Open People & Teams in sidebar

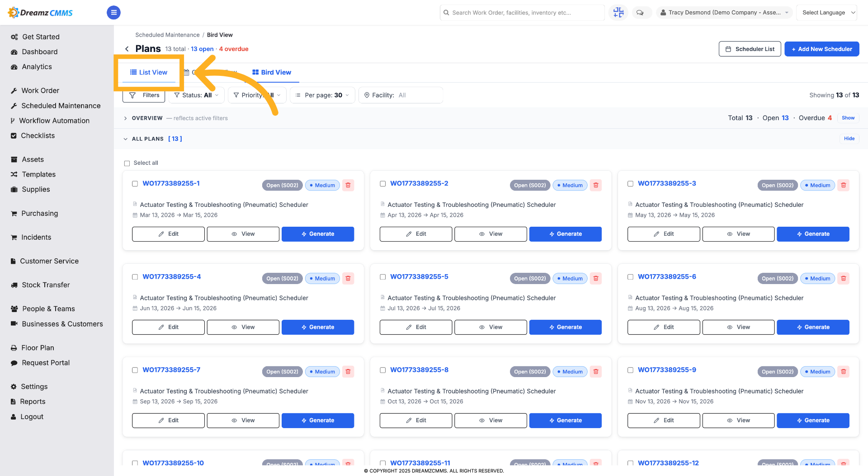43,309
